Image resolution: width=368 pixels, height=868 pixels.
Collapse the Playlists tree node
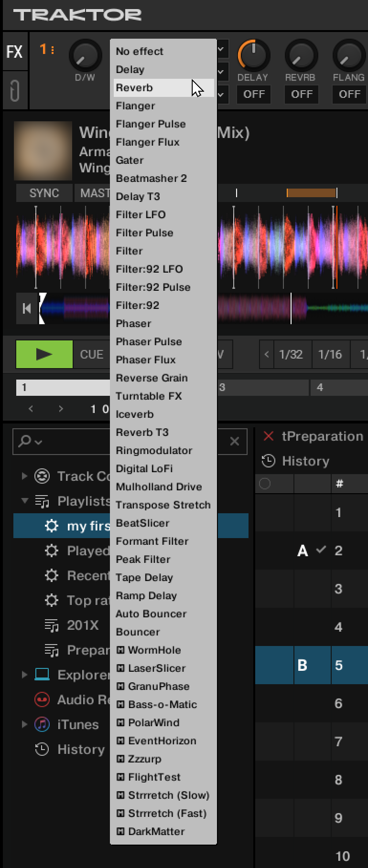pyautogui.click(x=24, y=500)
